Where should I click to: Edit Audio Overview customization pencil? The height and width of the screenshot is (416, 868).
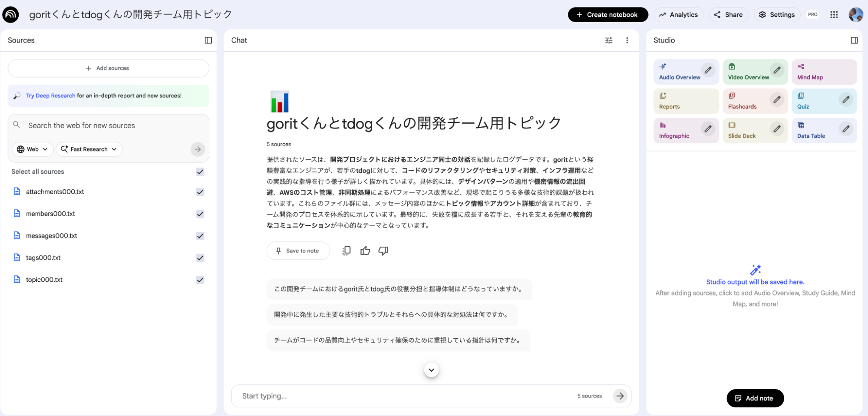pyautogui.click(x=708, y=70)
